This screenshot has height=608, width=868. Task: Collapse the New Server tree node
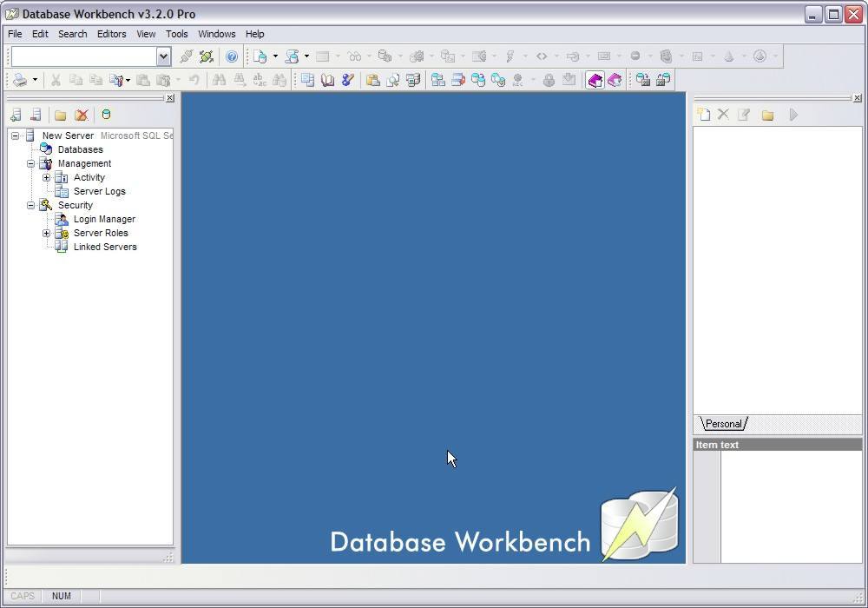(16, 135)
